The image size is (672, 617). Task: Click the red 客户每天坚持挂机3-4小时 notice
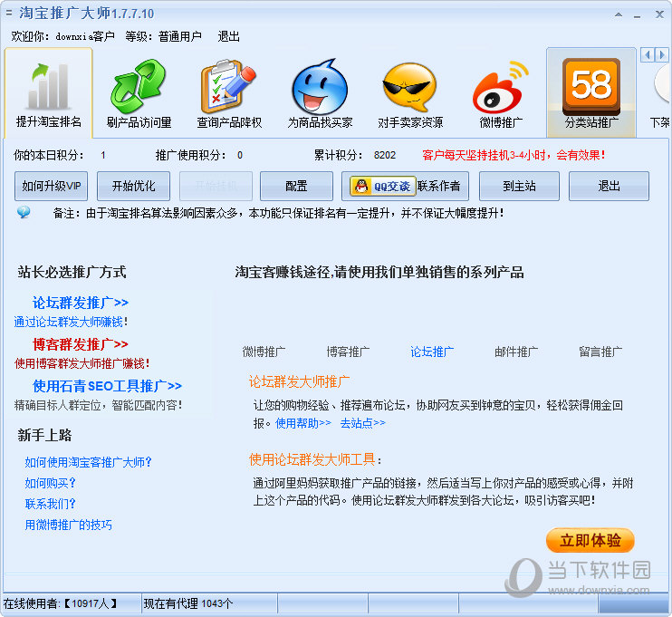514,155
